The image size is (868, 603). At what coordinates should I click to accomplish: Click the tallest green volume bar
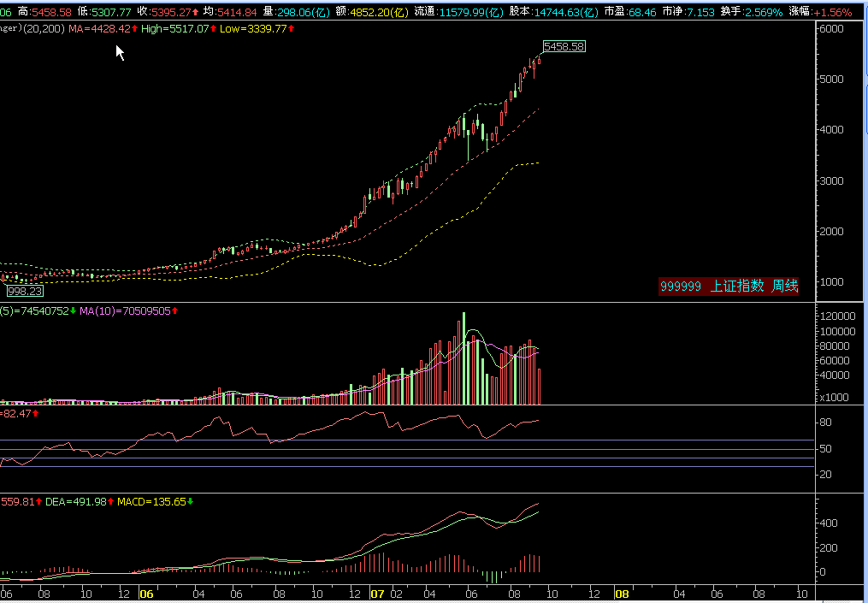(464, 358)
